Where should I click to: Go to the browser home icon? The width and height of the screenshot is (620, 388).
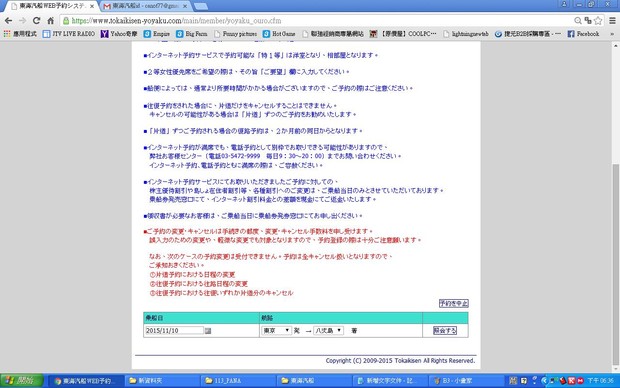[x=51, y=21]
